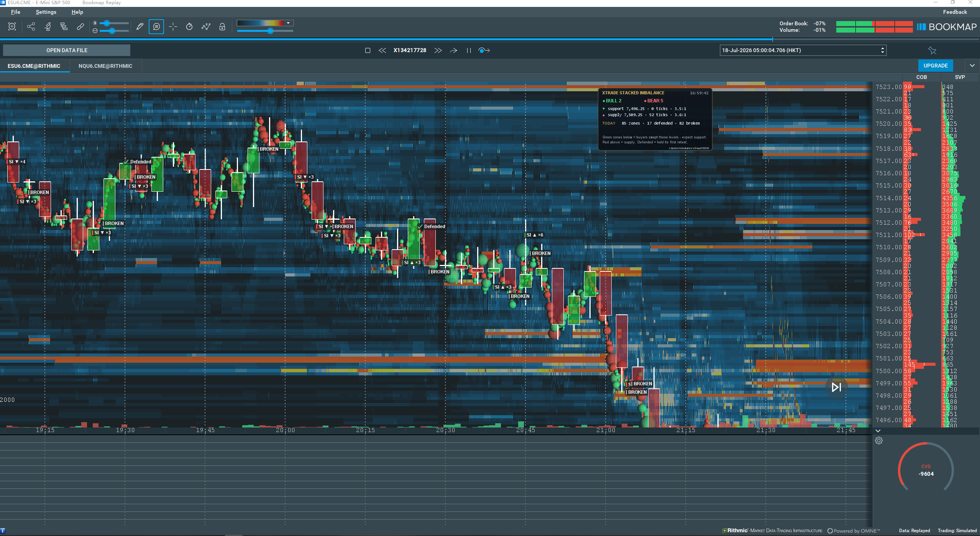Click the jump-to-latest button on the chart
Viewport: 980px width, 536px height.
[836, 387]
